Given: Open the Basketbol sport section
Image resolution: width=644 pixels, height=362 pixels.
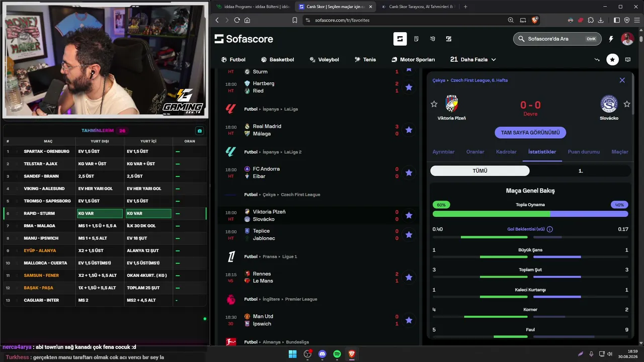Looking at the screenshot, I should tap(277, 59).
